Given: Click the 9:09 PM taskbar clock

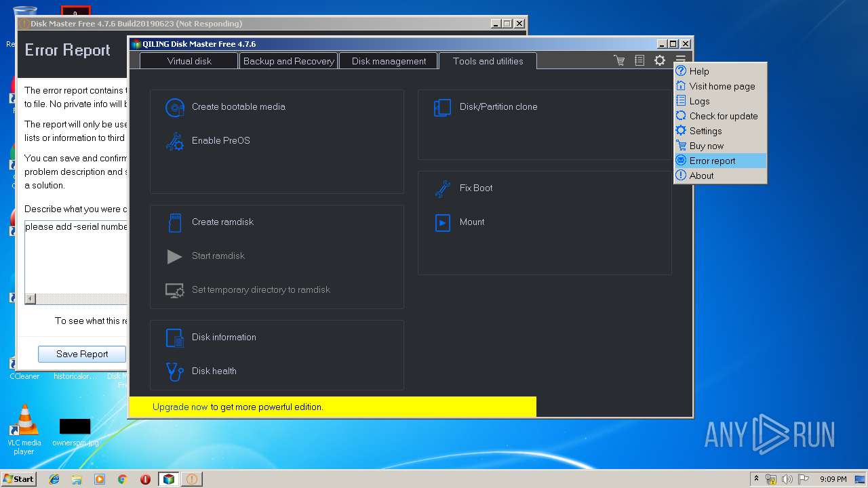Looking at the screenshot, I should click(833, 479).
